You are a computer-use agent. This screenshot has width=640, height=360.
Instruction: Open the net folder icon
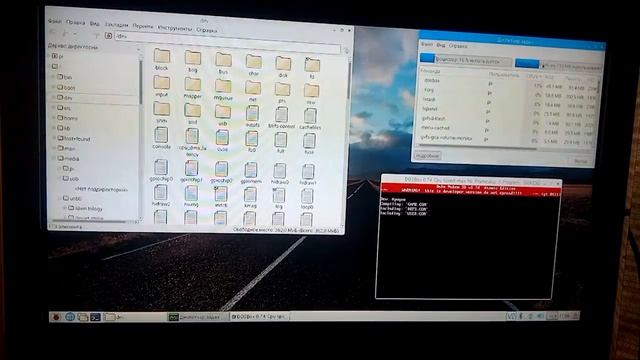(253, 88)
